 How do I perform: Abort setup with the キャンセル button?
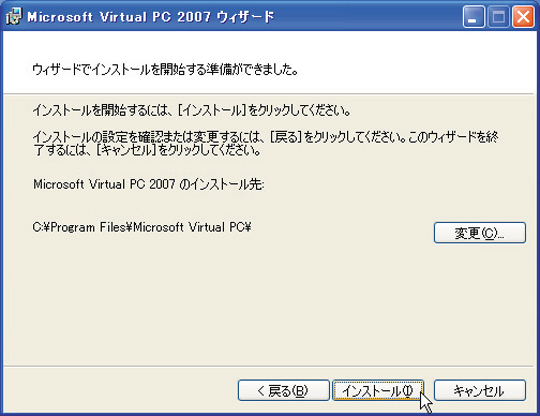(x=480, y=390)
